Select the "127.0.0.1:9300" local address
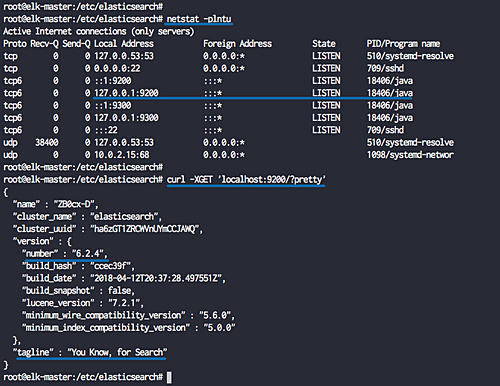Screen dimensions: 500x386 point(126,118)
